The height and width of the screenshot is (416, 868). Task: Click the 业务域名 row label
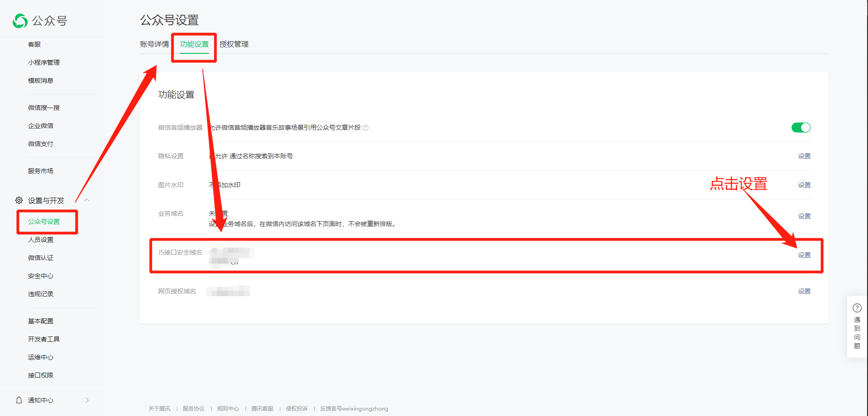tap(171, 213)
